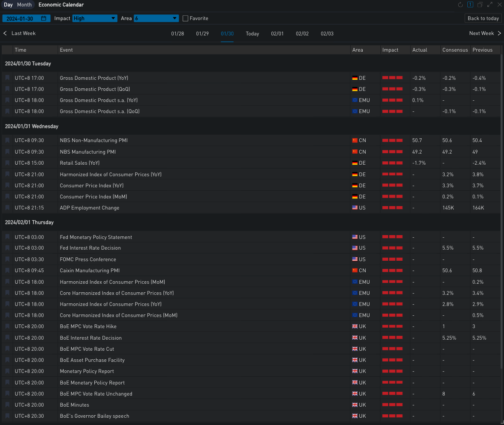
Task: Bookmark the Caixin Manufacturing PMI event
Action: (x=7, y=271)
